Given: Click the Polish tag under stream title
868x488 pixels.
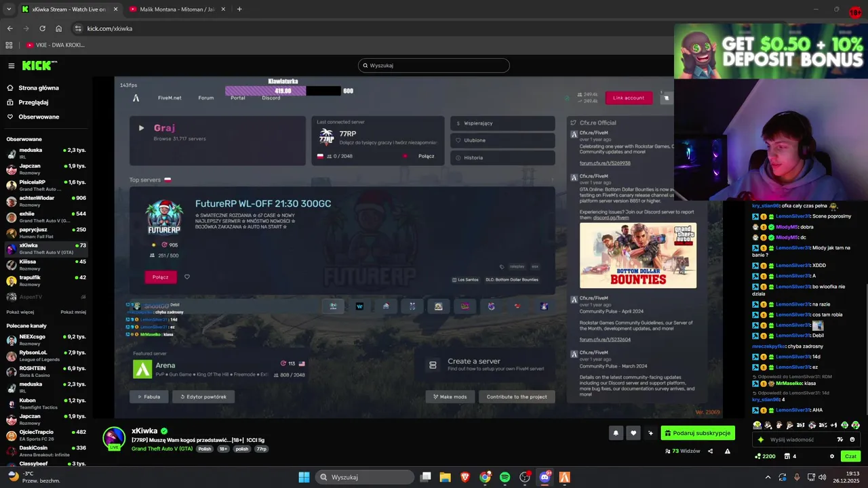Looking at the screenshot, I should pos(204,449).
